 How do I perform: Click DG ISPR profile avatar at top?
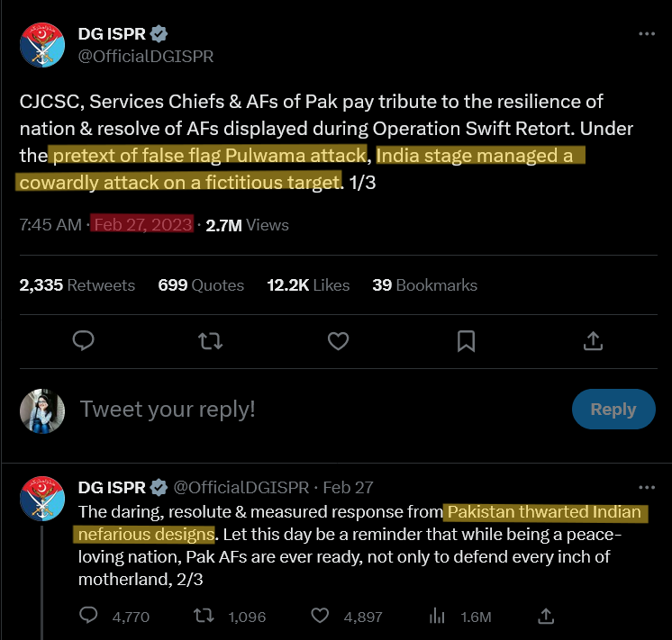[x=42, y=44]
